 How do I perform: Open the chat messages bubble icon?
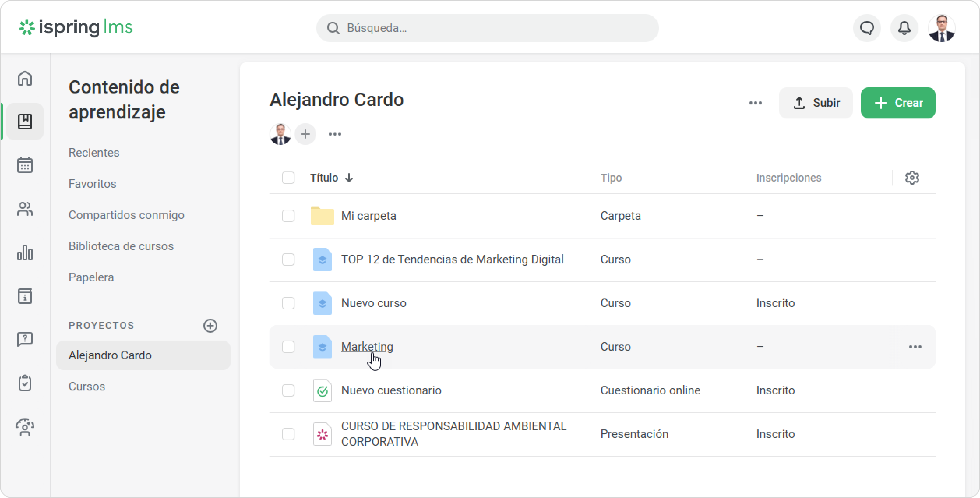867,28
